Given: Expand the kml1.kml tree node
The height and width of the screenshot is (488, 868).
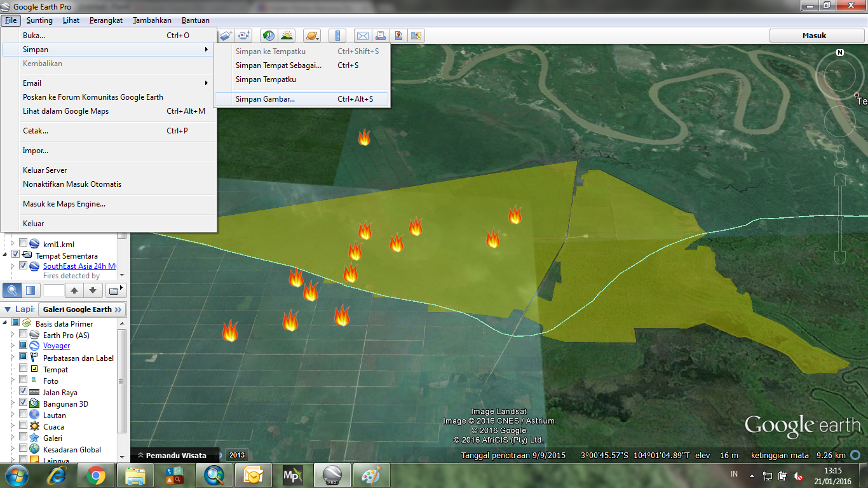Looking at the screenshot, I should coord(12,243).
